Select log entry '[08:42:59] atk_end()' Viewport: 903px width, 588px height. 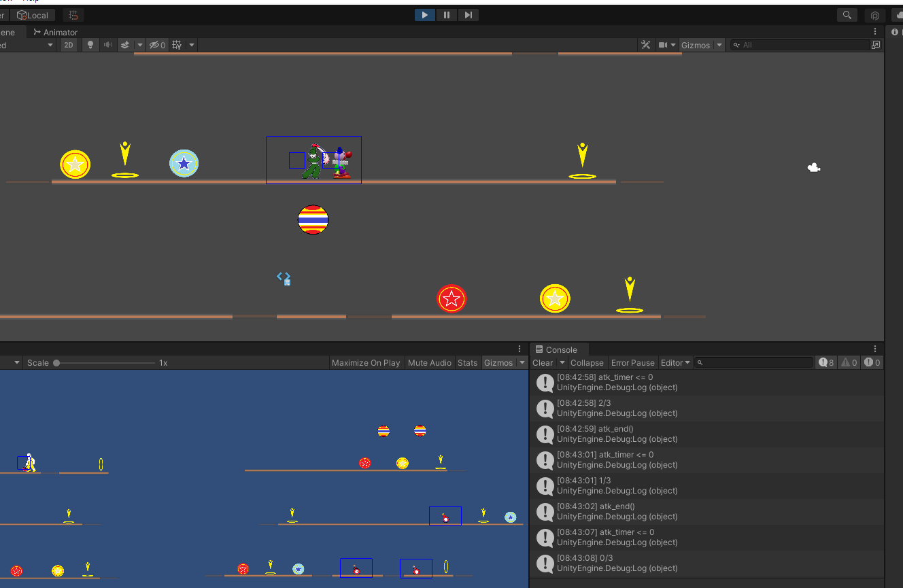(x=706, y=434)
